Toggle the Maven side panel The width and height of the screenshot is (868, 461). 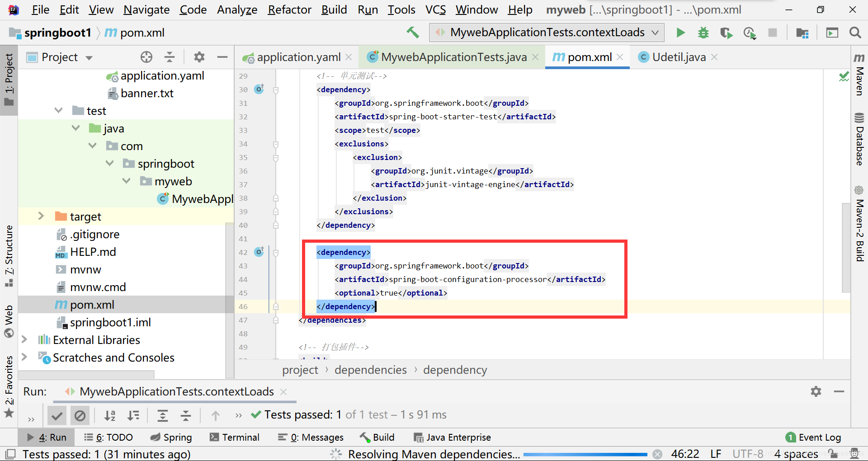tap(859, 74)
